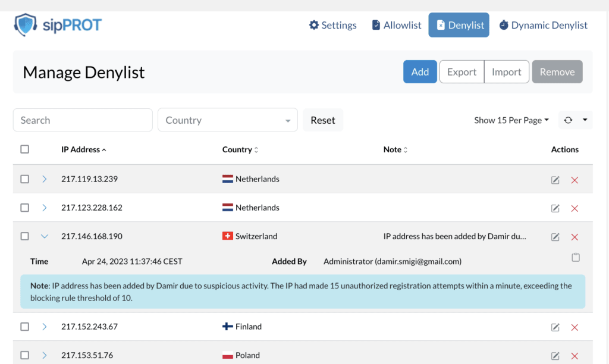Image resolution: width=609 pixels, height=364 pixels.
Task: Toggle the select-all checkbox in header
Action: tap(25, 149)
